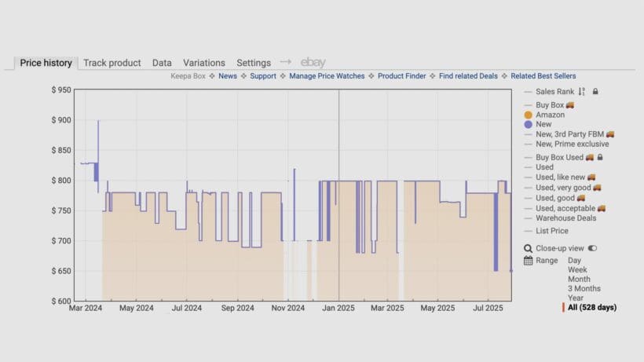The width and height of the screenshot is (644, 362).
Task: Click the ebay logo tab
Action: click(x=313, y=63)
